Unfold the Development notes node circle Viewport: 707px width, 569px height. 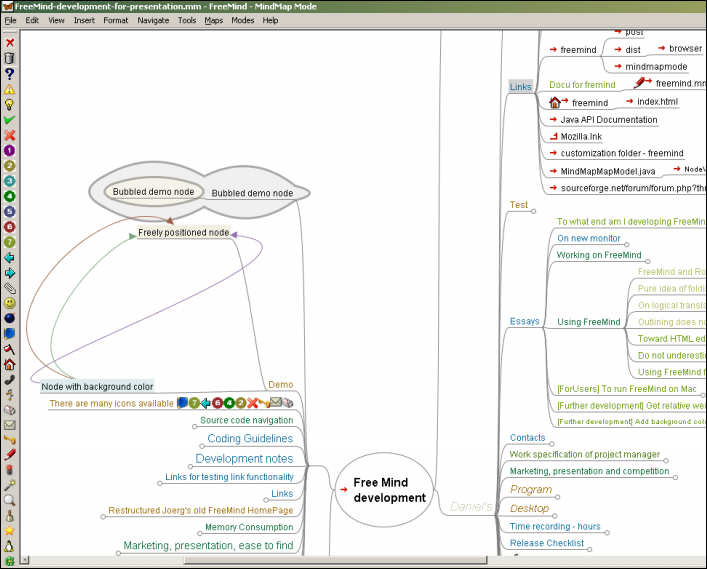(x=191, y=466)
